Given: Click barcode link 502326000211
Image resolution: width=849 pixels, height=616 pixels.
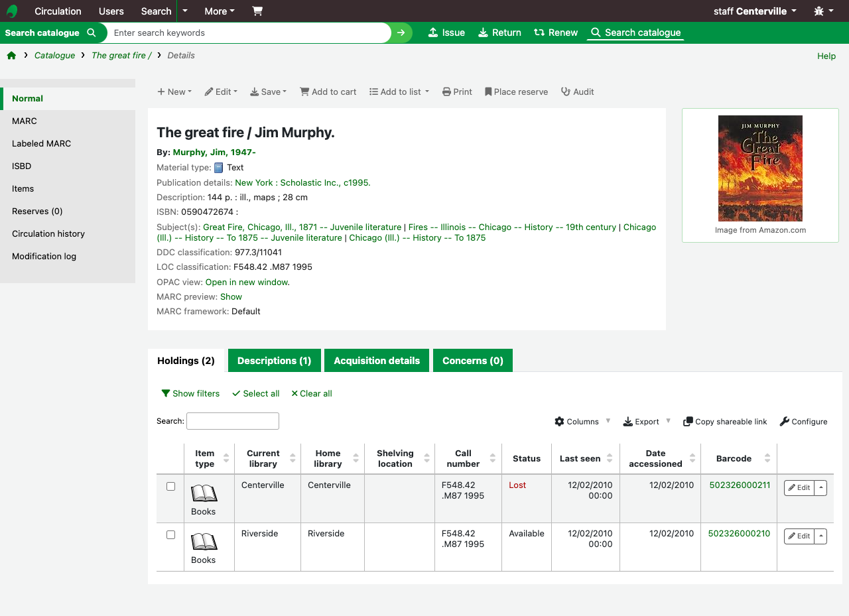Looking at the screenshot, I should coord(740,485).
